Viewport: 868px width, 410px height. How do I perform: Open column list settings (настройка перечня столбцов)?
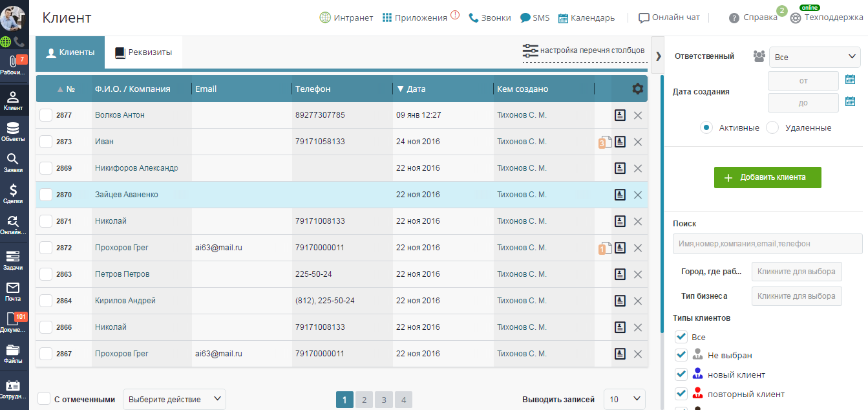pyautogui.click(x=584, y=50)
